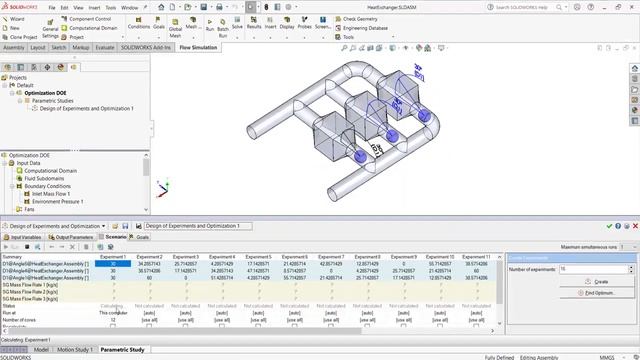Click the delete experiment X icon

click(x=72, y=247)
